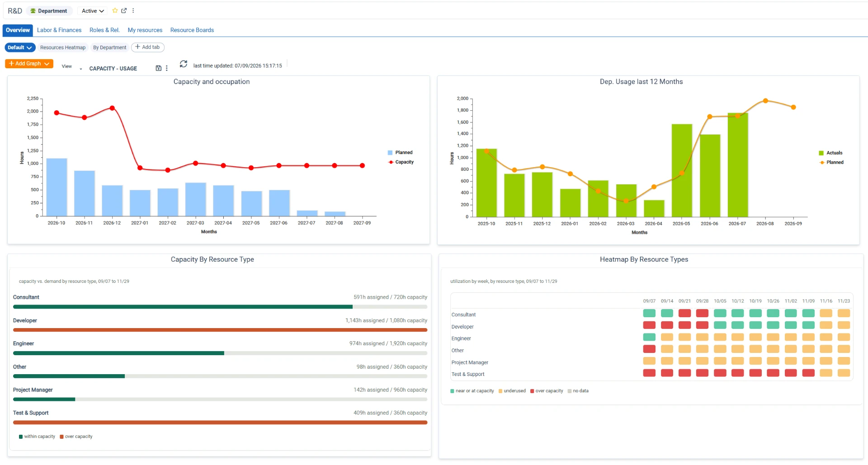Click the 2026-10 Planned bar
868x465 pixels.
click(x=57, y=187)
